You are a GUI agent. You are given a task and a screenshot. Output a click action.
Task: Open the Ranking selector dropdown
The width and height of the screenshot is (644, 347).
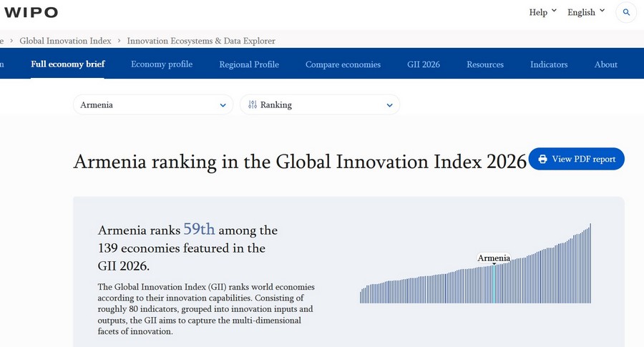pyautogui.click(x=320, y=104)
